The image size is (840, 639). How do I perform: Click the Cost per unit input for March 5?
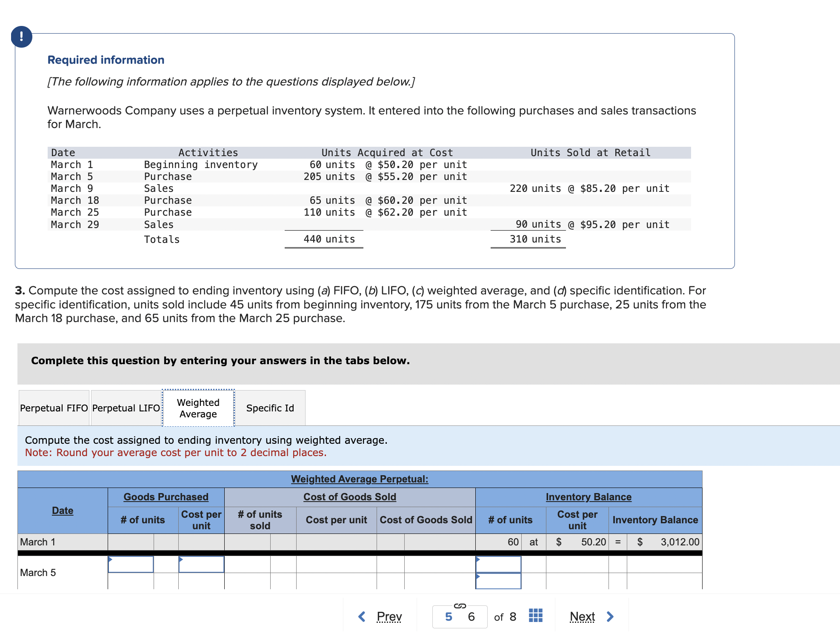tap(202, 565)
